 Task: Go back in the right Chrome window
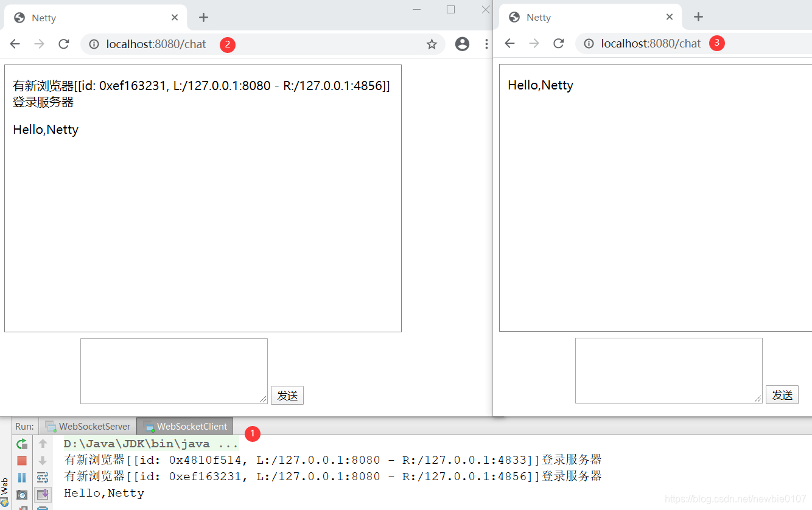(509, 43)
